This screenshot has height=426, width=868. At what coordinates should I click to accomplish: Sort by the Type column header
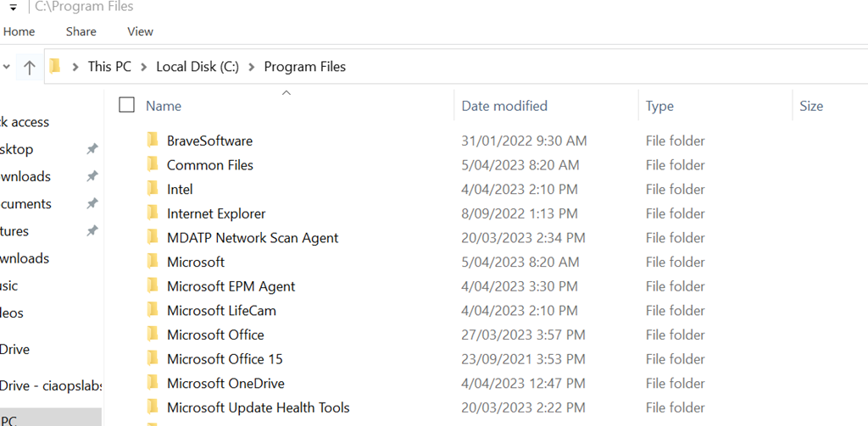click(x=659, y=106)
